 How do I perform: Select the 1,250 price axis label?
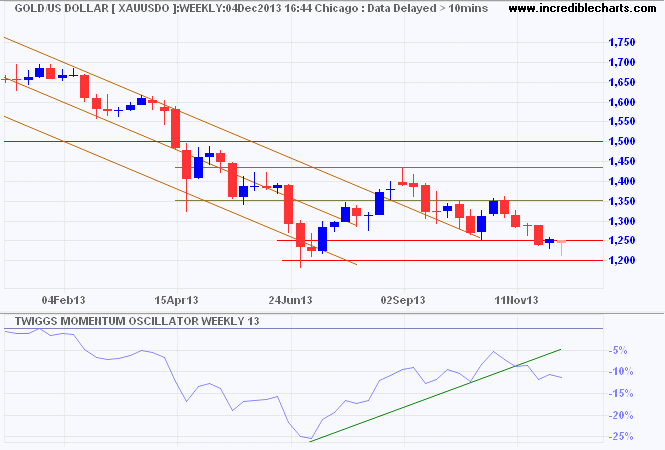click(x=622, y=240)
